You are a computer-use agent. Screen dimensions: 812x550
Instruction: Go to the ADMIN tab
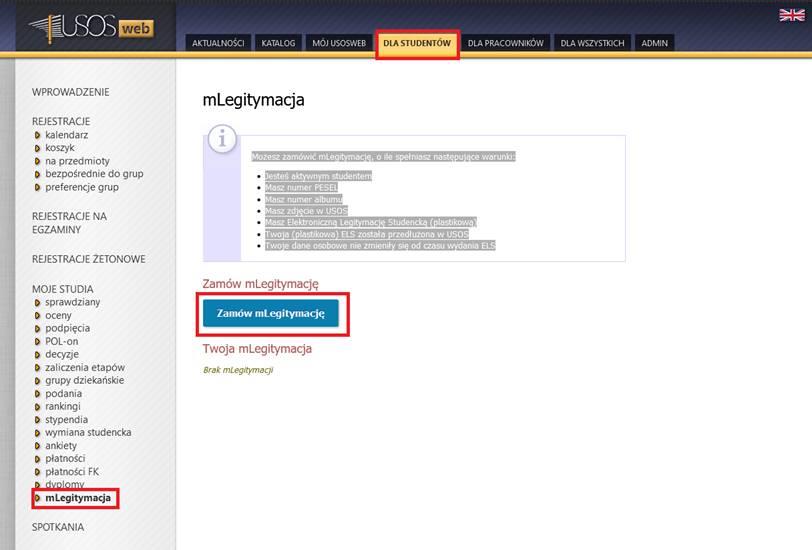pyautogui.click(x=655, y=43)
